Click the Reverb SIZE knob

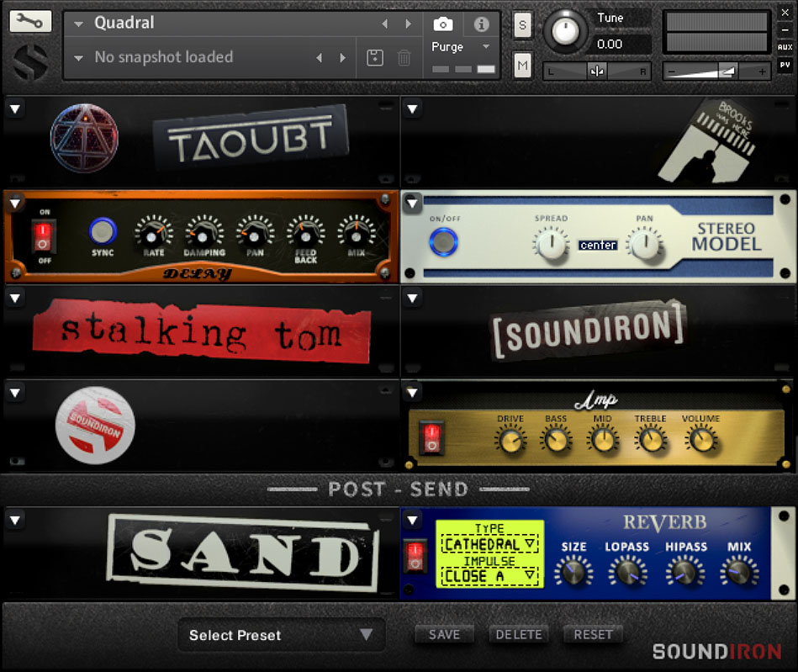pyautogui.click(x=573, y=571)
